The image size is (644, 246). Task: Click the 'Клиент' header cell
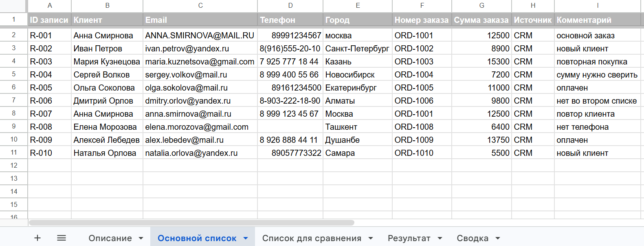107,20
